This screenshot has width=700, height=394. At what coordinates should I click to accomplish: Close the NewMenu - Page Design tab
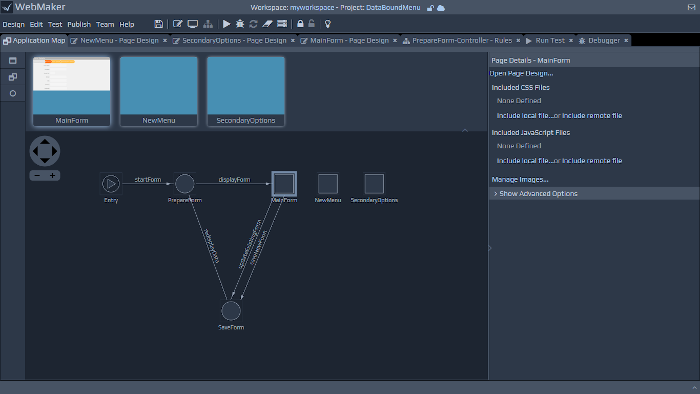click(165, 41)
